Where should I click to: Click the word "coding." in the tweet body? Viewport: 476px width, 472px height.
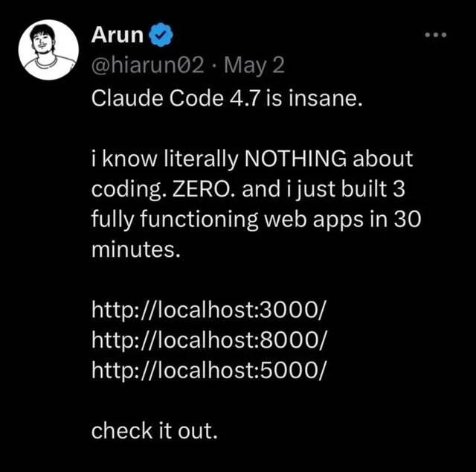point(129,190)
